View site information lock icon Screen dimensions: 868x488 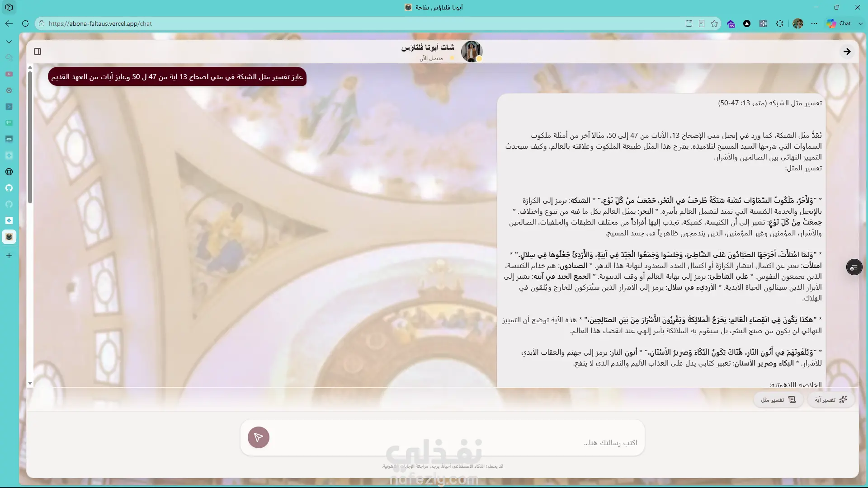point(42,23)
